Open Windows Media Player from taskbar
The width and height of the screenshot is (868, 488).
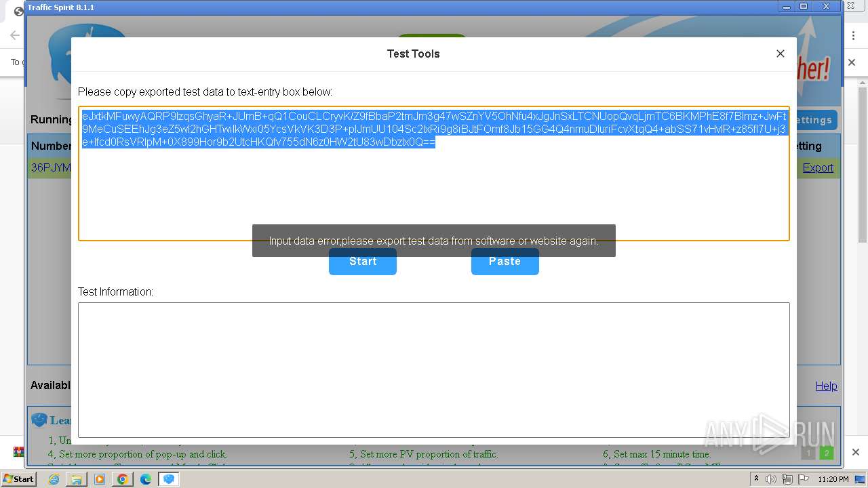(100, 479)
